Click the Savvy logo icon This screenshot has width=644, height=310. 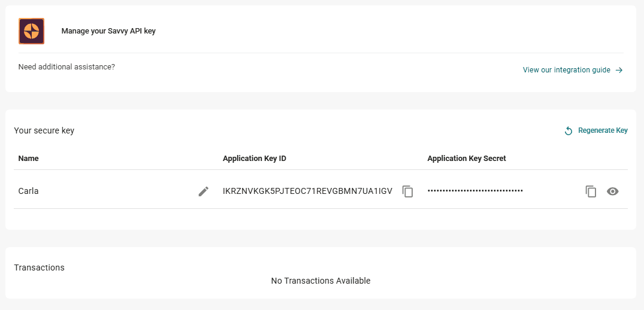(32, 31)
